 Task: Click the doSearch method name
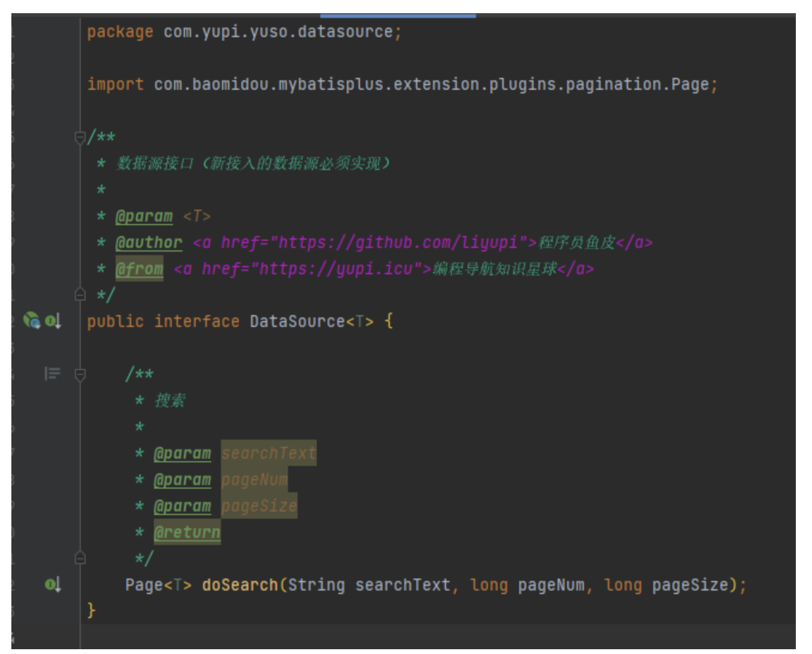(240, 585)
